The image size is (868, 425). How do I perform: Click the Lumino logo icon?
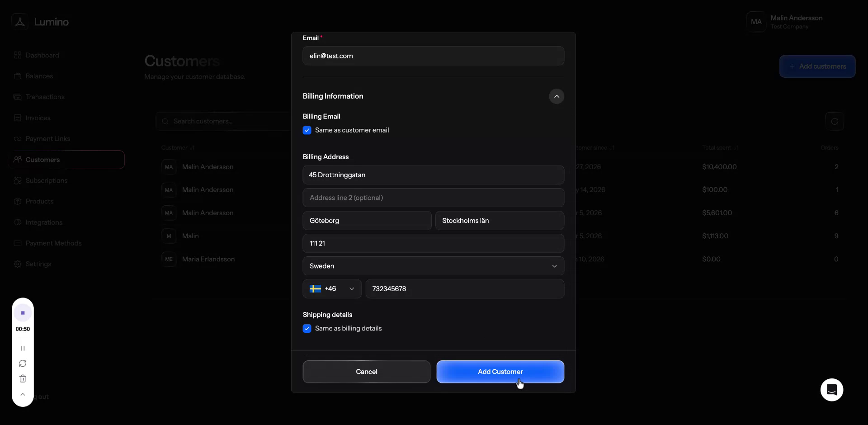(20, 22)
